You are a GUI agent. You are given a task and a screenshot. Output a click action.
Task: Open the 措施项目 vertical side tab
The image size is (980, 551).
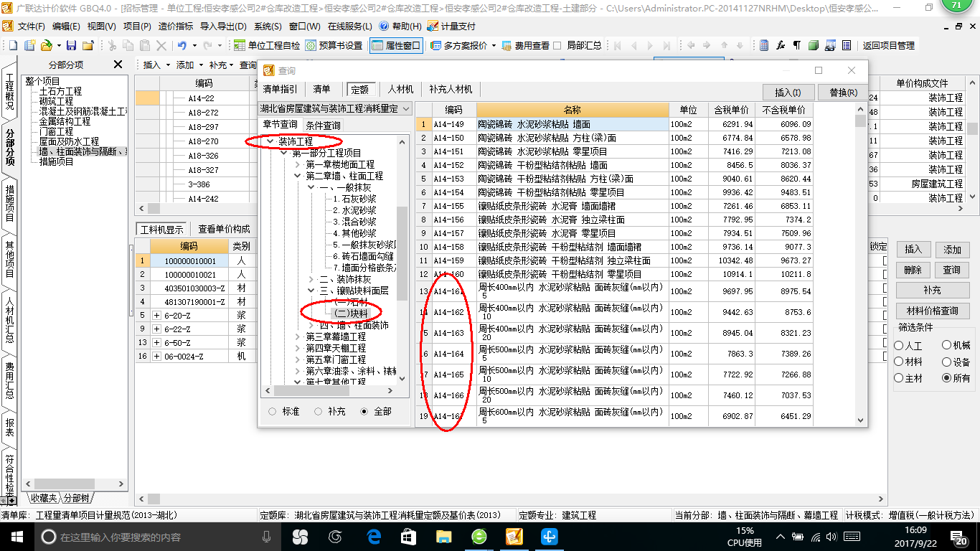(x=9, y=203)
